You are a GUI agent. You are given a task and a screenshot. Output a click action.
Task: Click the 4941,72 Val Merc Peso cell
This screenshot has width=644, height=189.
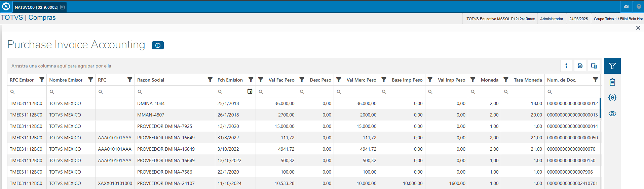click(x=356, y=149)
